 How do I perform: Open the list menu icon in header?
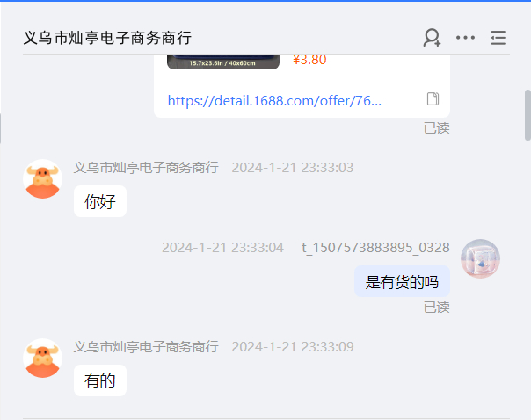498,38
